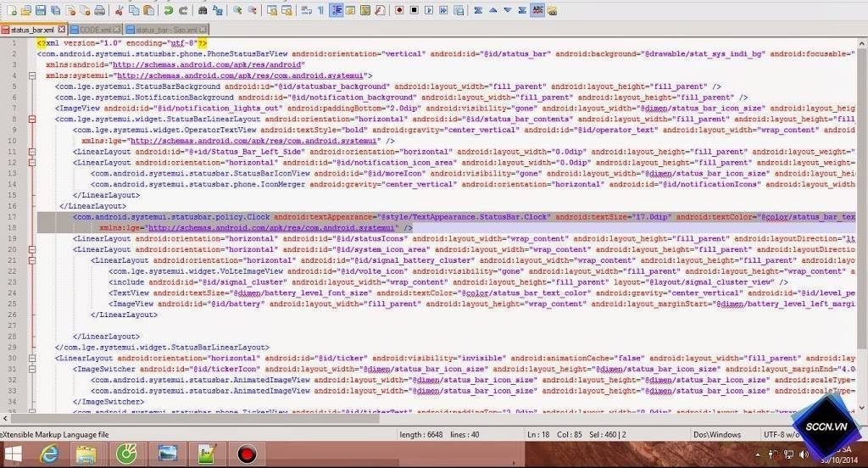Close the status_bar.xml tab with its X
The width and height of the screenshot is (868, 468).
(x=61, y=30)
